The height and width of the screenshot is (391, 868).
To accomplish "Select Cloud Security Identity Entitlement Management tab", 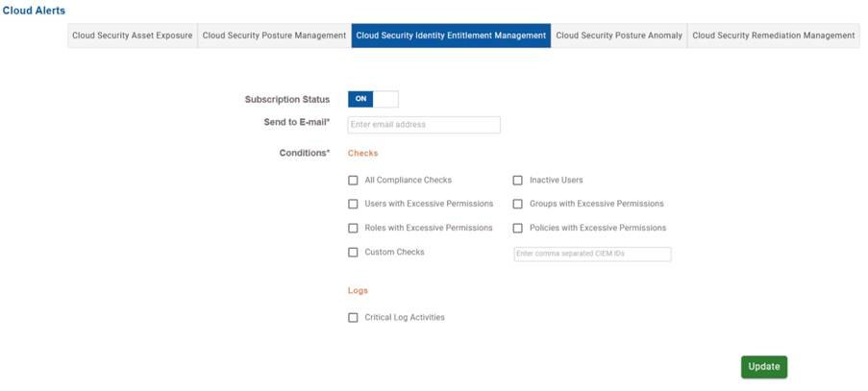I will pos(451,36).
